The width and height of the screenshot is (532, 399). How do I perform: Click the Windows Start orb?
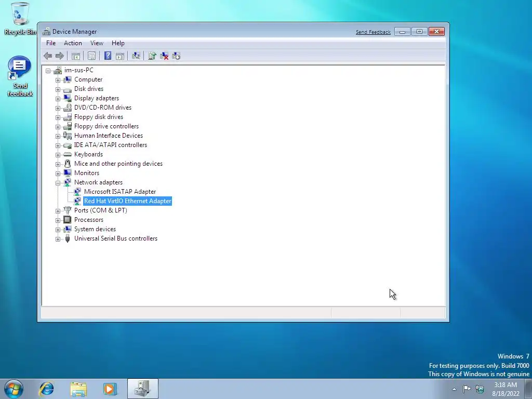14,389
